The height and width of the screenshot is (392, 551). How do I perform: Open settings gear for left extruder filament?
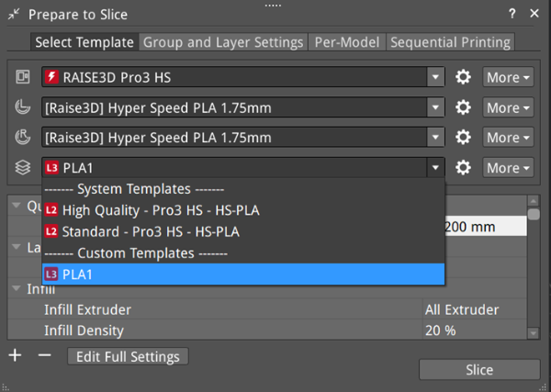coord(464,108)
